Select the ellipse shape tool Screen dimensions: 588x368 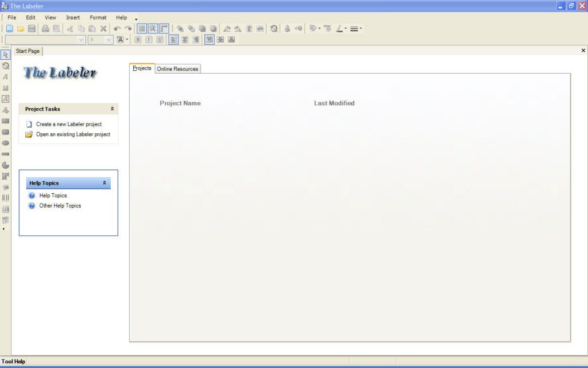click(x=5, y=143)
